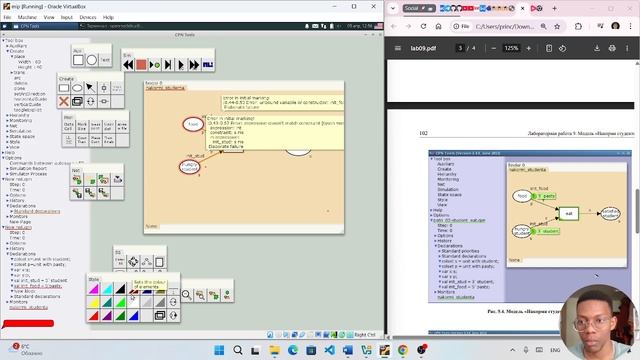The height and width of the screenshot is (360, 640).
Task: Click the play-with-green-dot bind manually tool
Action: click(155, 65)
